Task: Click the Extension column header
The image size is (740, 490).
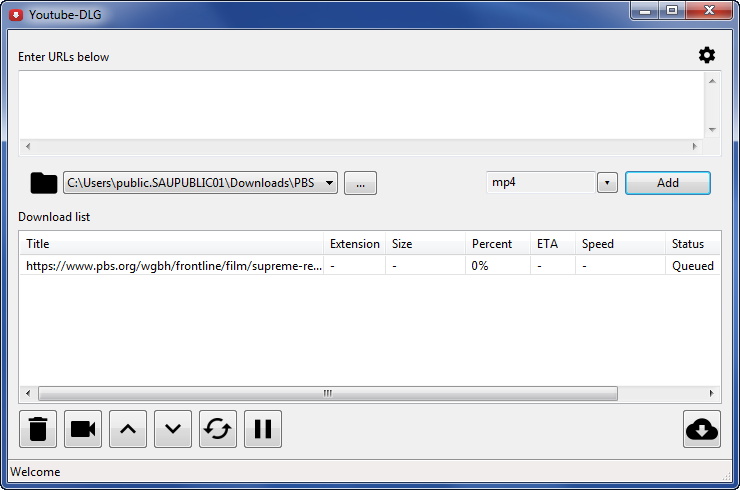Action: (x=354, y=244)
